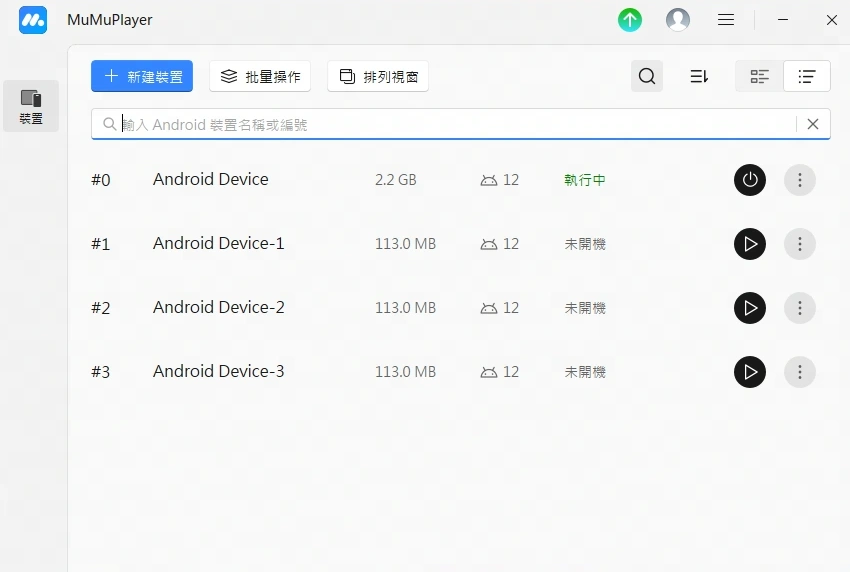This screenshot has width=850, height=572.
Task: Click the #3 device number
Action: [101, 371]
